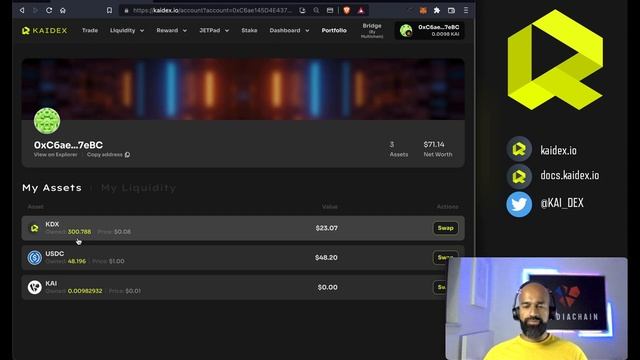
Task: Click the kaidex.io address bar
Action: (x=212, y=10)
